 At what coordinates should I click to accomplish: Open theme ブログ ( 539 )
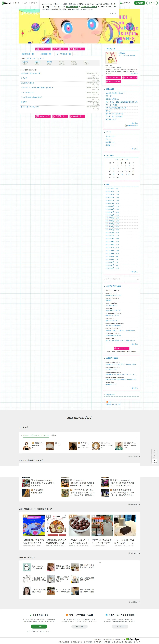(110, 136)
